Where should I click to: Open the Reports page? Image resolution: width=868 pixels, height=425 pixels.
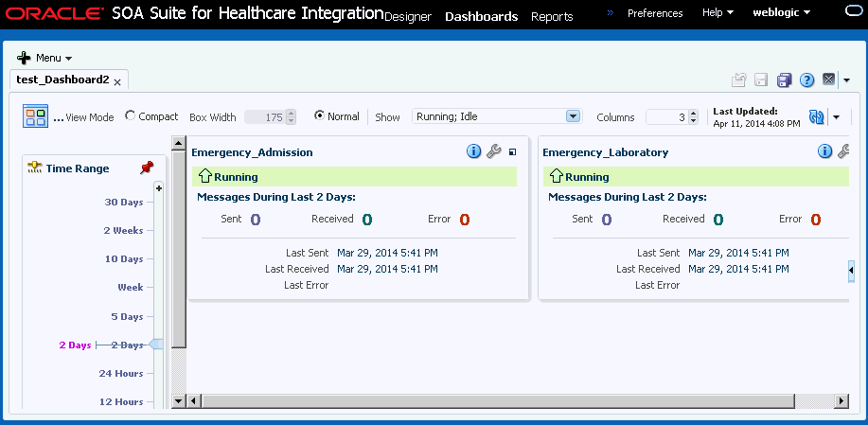point(552,17)
